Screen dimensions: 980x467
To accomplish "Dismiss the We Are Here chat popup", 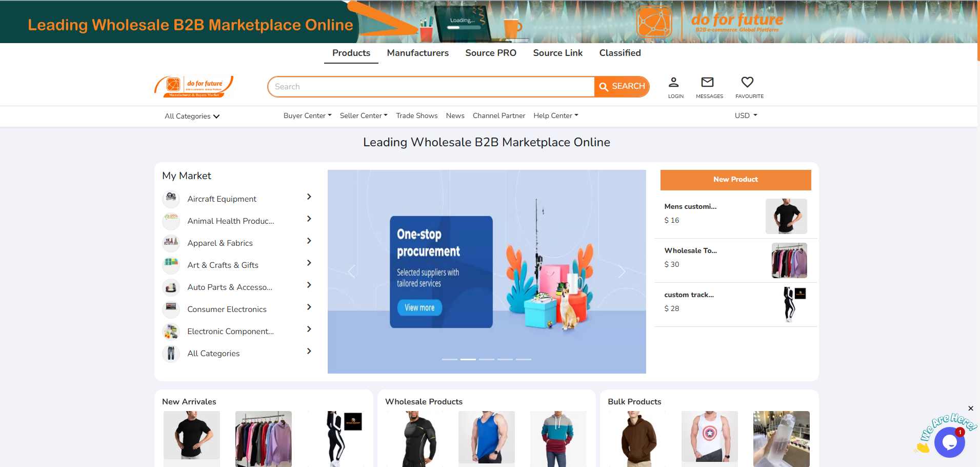I will [x=970, y=408].
